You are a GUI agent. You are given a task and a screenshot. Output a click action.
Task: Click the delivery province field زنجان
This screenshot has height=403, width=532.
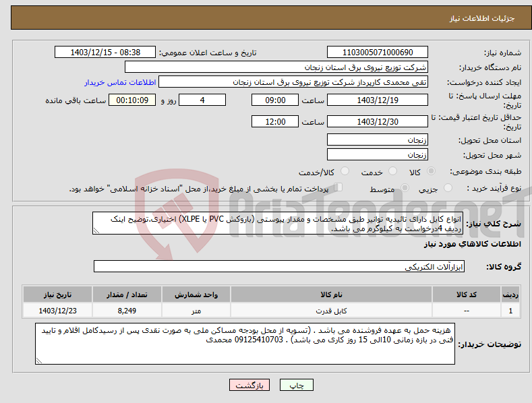click(x=378, y=139)
